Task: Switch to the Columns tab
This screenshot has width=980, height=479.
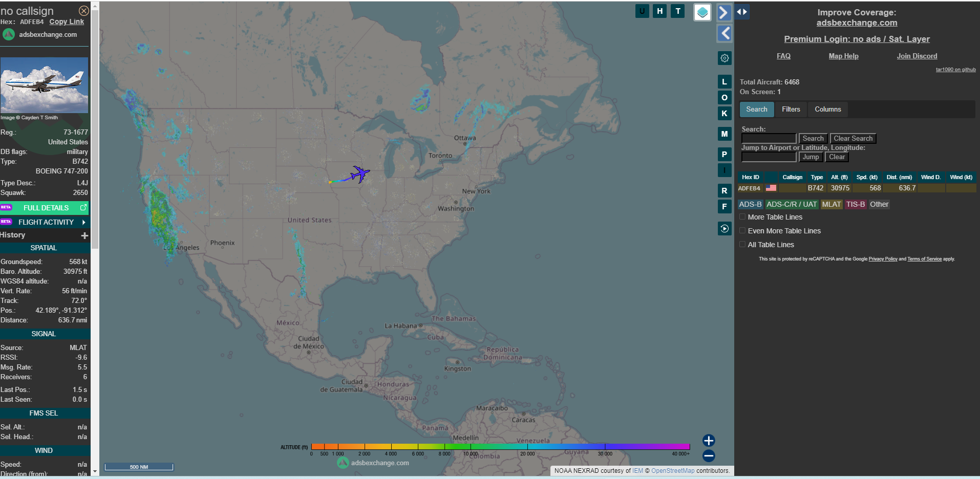Action: [x=828, y=110]
